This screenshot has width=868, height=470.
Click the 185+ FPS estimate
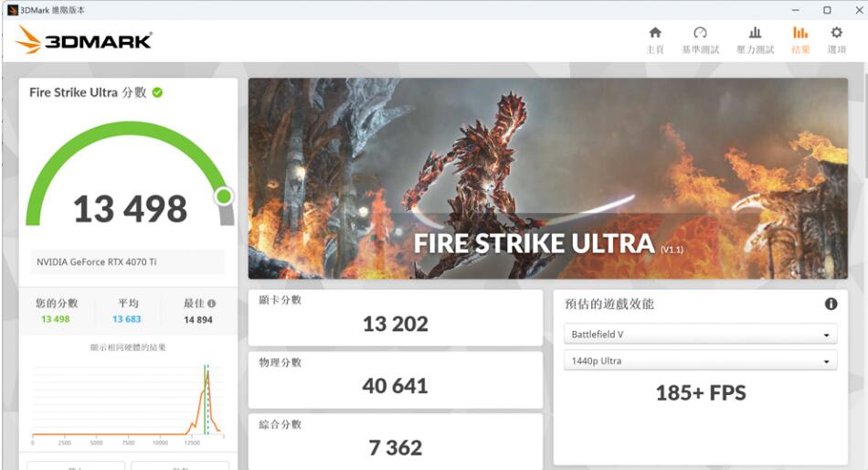tap(701, 393)
